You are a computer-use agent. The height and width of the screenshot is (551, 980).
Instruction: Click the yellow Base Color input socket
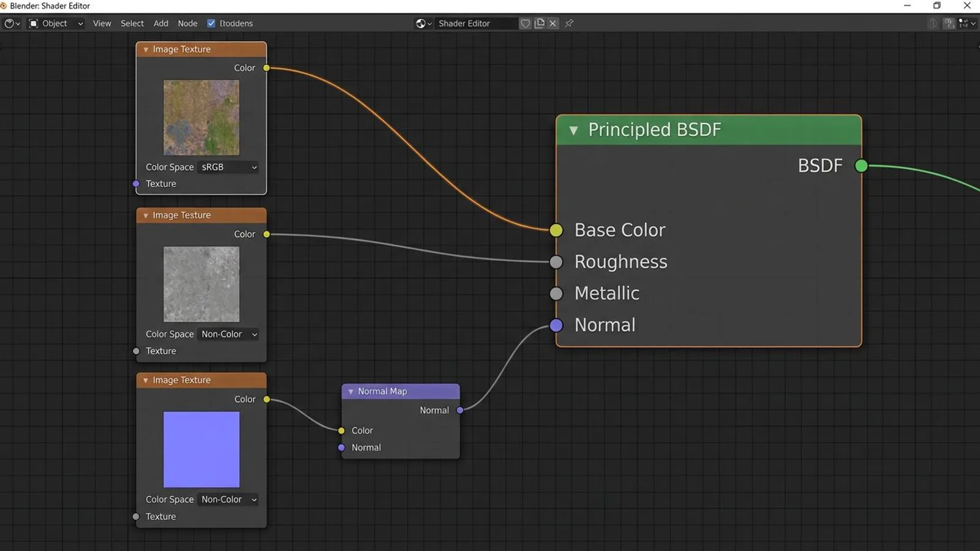tap(556, 230)
